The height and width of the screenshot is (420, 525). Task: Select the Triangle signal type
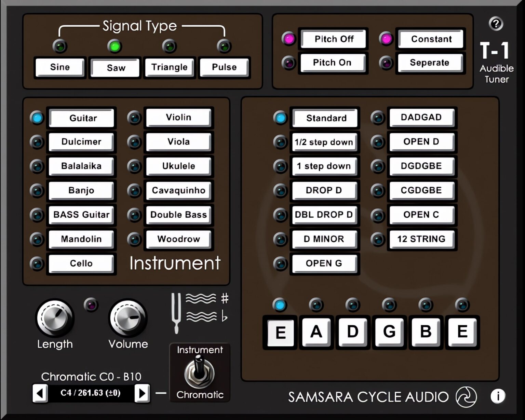(x=169, y=67)
